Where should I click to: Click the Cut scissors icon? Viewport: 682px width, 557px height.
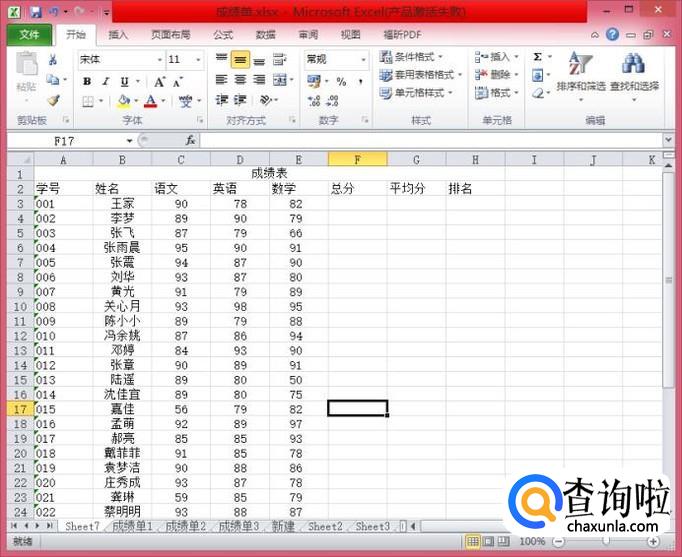(53, 60)
